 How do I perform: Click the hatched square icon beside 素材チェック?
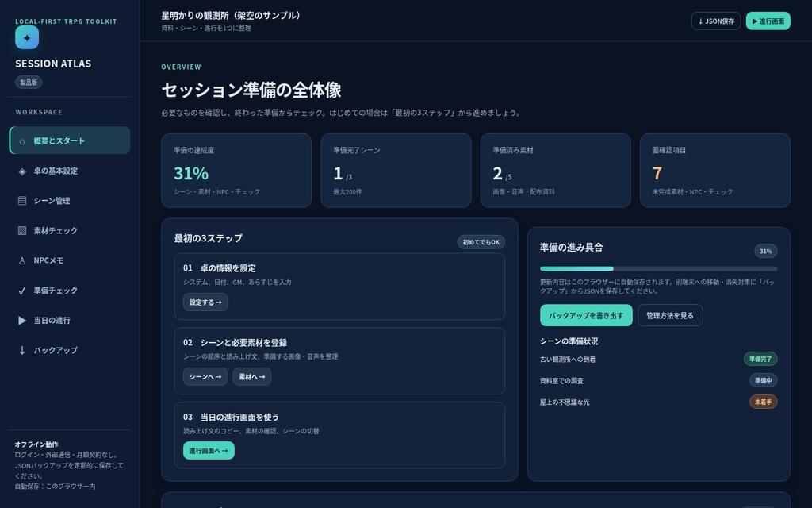(22, 231)
